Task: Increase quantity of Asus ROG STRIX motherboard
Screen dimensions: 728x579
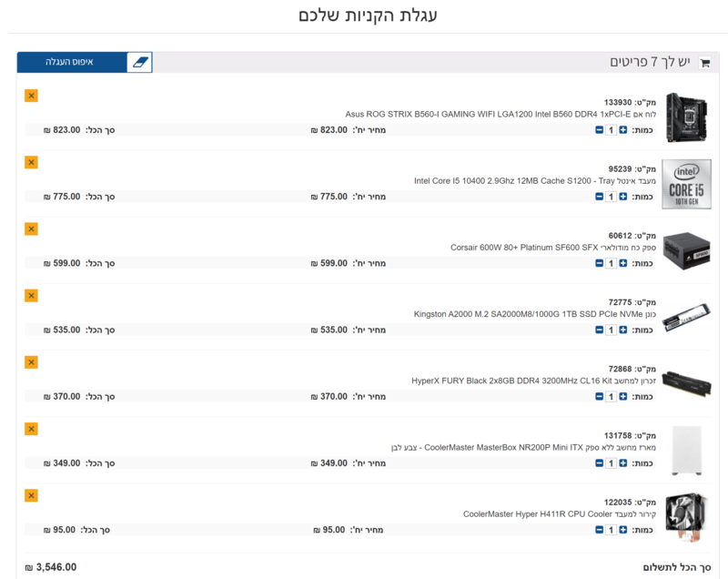Action: [x=623, y=130]
